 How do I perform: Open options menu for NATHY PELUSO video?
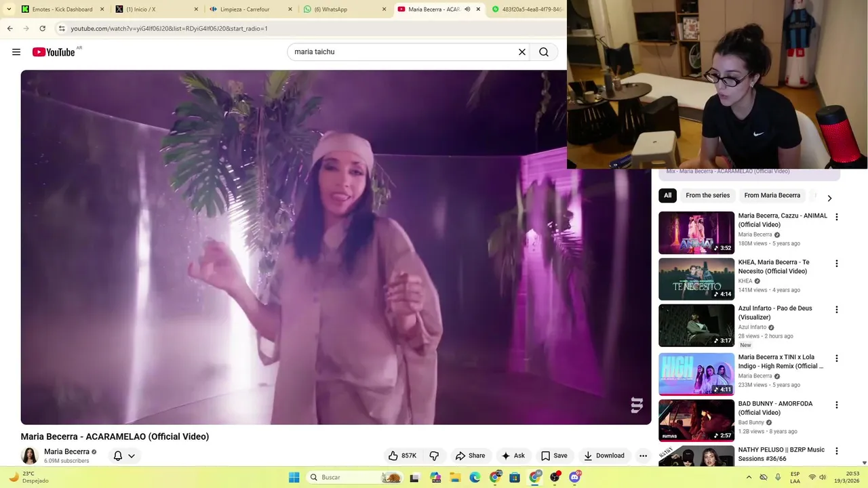click(836, 451)
